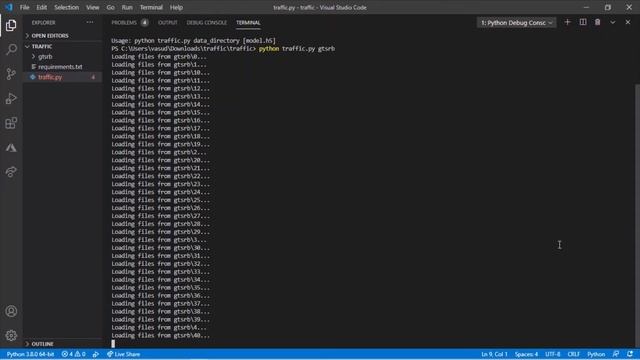This screenshot has width=640, height=360.
Task: Click the debug launch status bar icon
Action: tap(96, 354)
